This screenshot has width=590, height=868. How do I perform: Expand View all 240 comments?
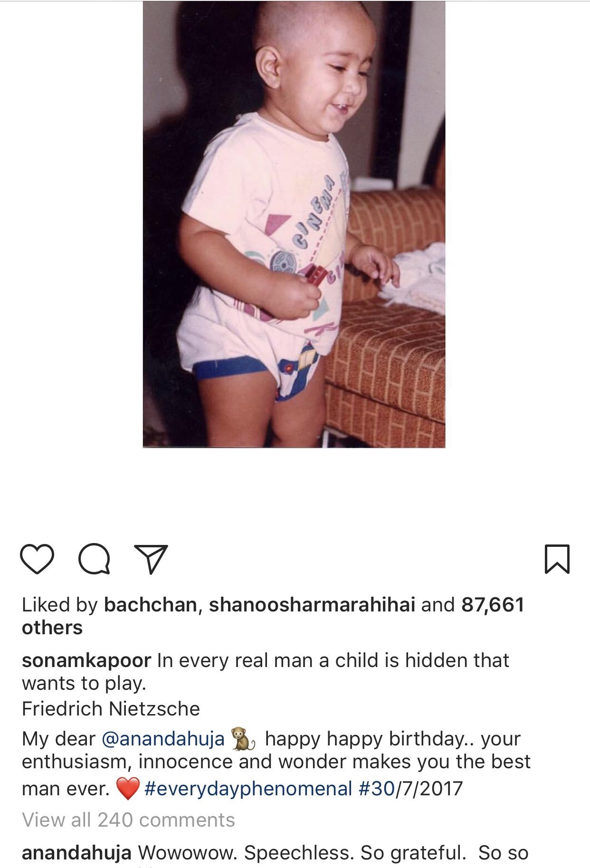128,820
